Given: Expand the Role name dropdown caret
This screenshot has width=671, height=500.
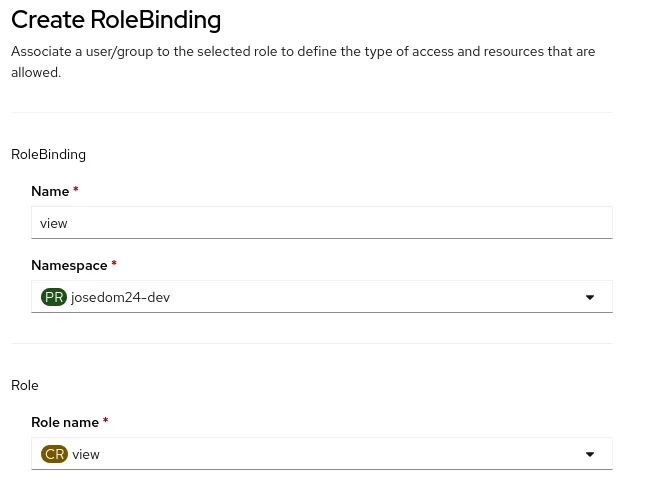Looking at the screenshot, I should (x=589, y=454).
